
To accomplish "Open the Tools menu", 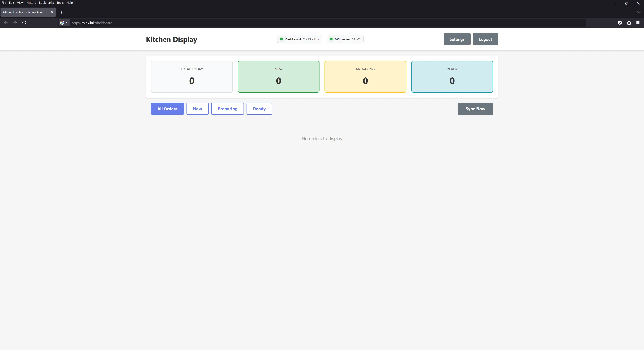I will (x=60, y=3).
